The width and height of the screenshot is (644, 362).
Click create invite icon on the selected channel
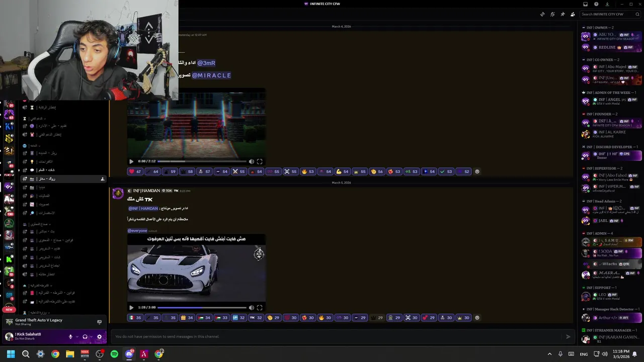click(103, 179)
